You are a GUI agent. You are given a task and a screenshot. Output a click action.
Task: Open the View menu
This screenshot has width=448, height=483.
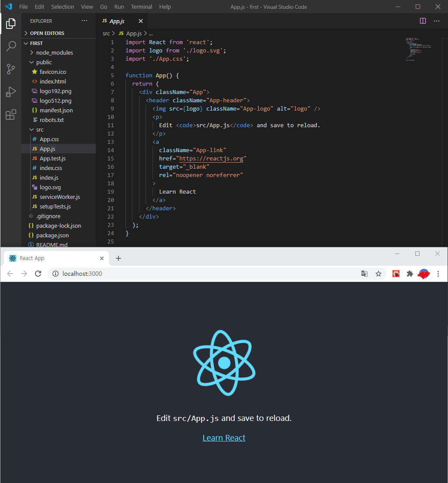[x=87, y=7]
